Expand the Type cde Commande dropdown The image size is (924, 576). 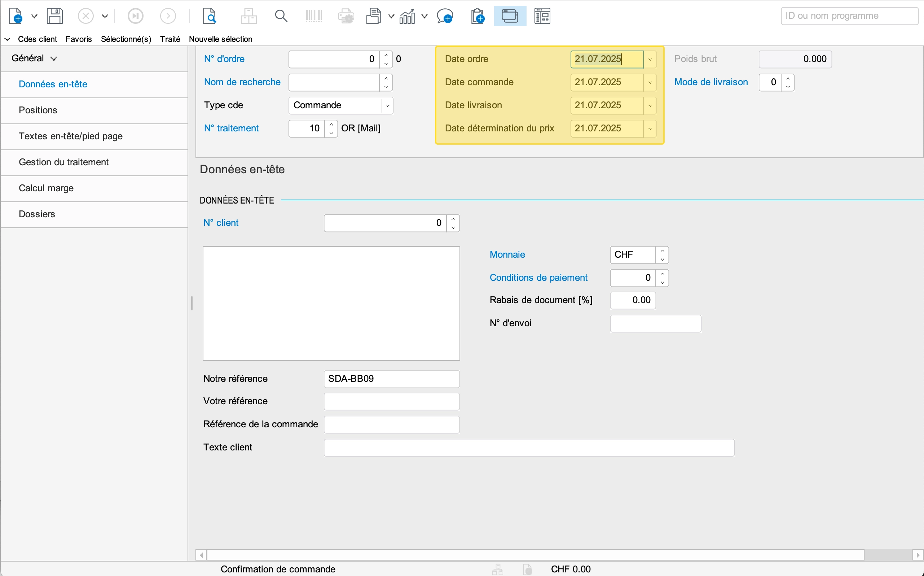coord(387,105)
